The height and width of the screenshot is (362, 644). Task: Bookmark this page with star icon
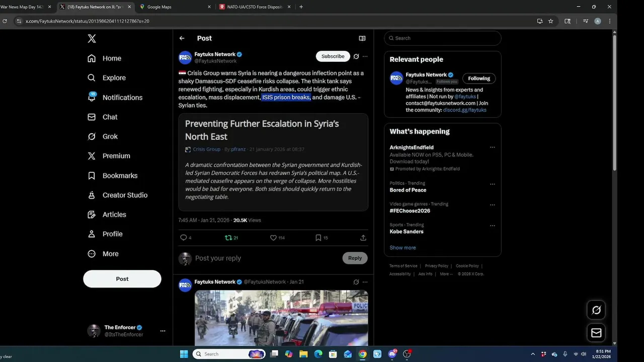pyautogui.click(x=551, y=21)
